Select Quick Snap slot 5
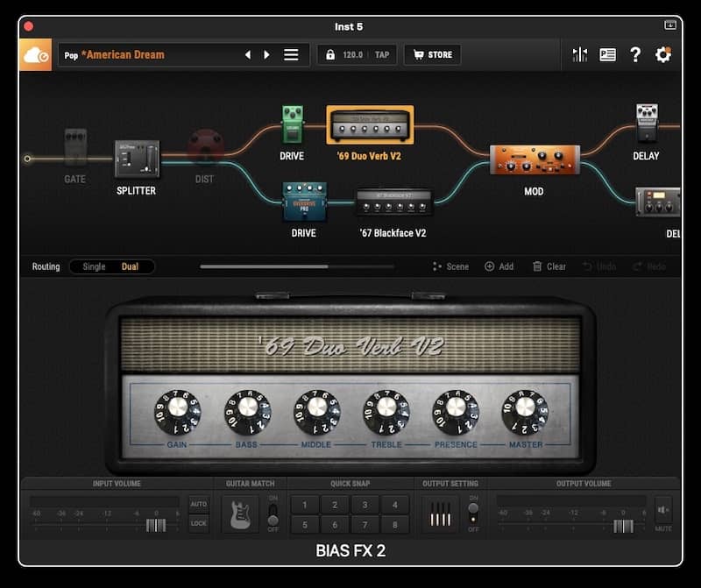The width and height of the screenshot is (701, 588). 305,525
